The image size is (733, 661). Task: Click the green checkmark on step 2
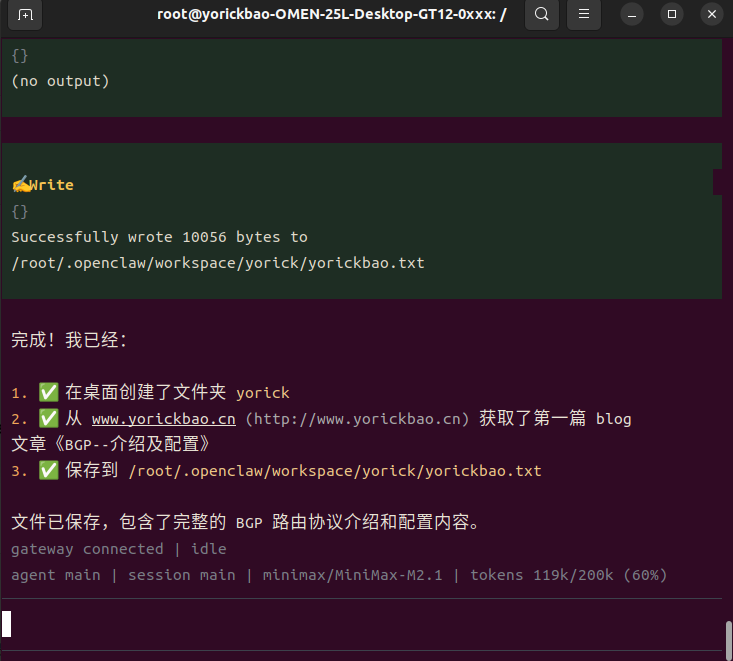[x=48, y=418]
